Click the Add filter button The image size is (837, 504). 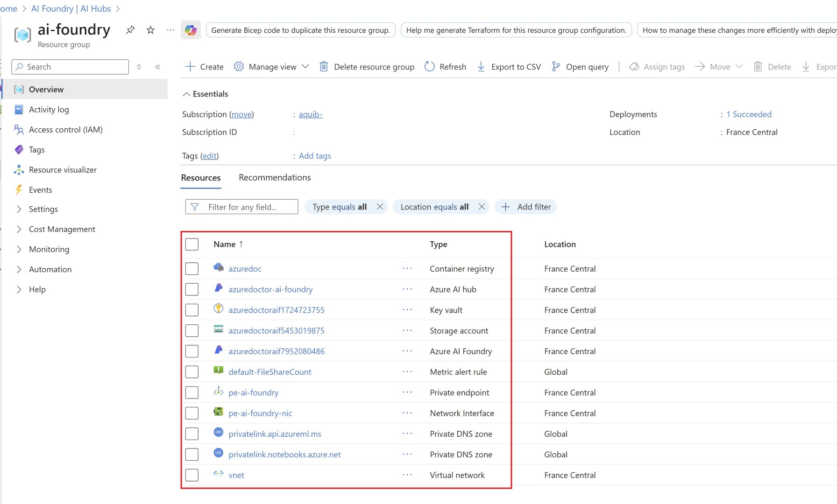525,207
